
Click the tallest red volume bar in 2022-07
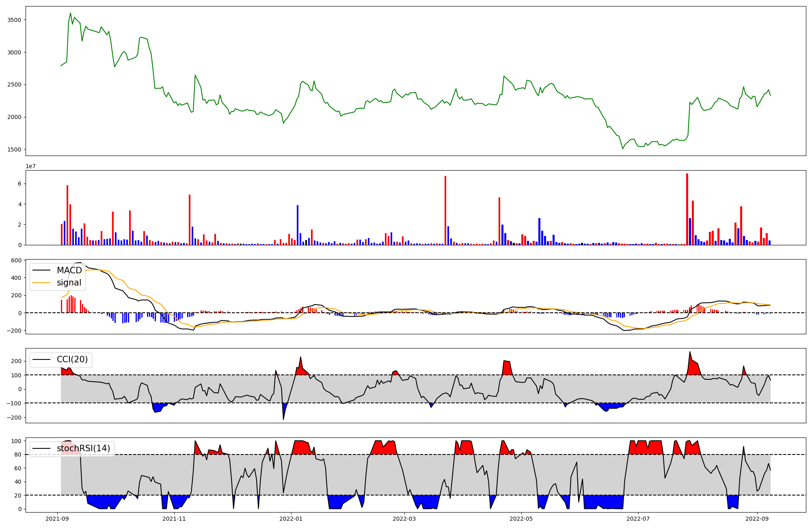click(x=687, y=209)
